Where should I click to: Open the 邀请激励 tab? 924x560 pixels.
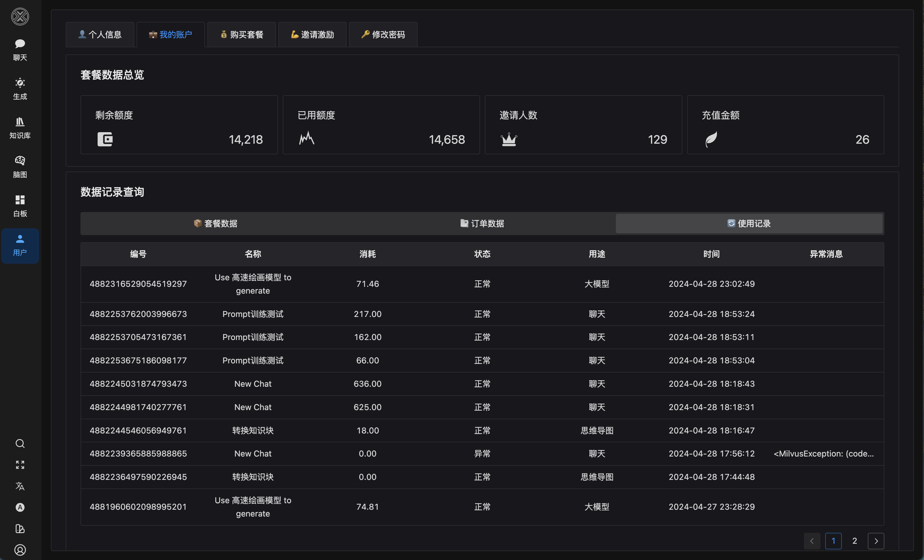click(312, 35)
